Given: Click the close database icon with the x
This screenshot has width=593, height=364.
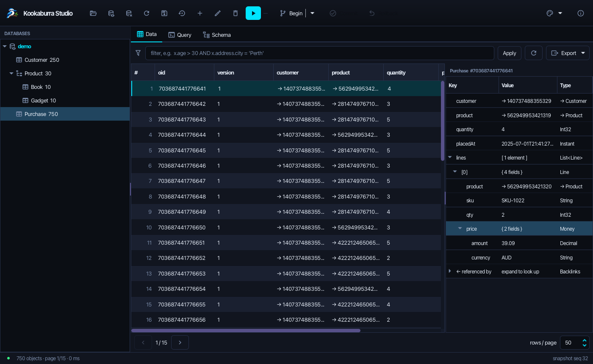Looking at the screenshot, I should point(129,13).
